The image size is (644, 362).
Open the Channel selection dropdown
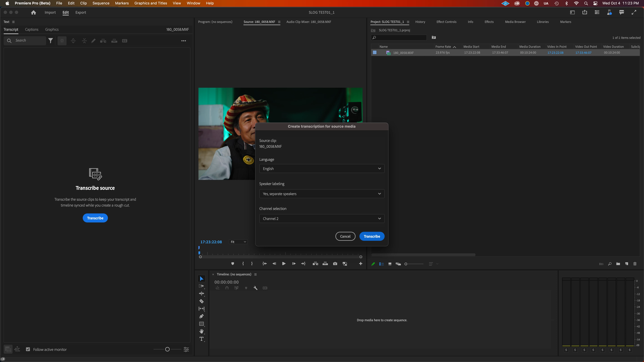point(321,219)
